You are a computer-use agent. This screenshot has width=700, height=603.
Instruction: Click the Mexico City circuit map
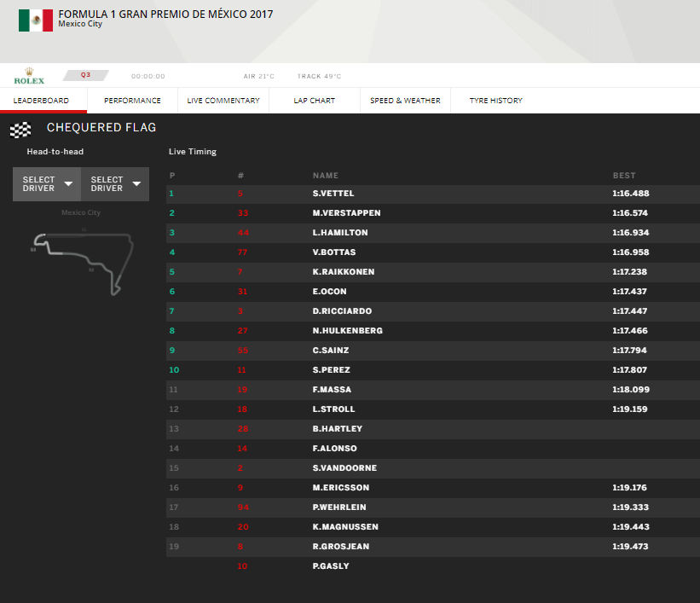pyautogui.click(x=82, y=263)
